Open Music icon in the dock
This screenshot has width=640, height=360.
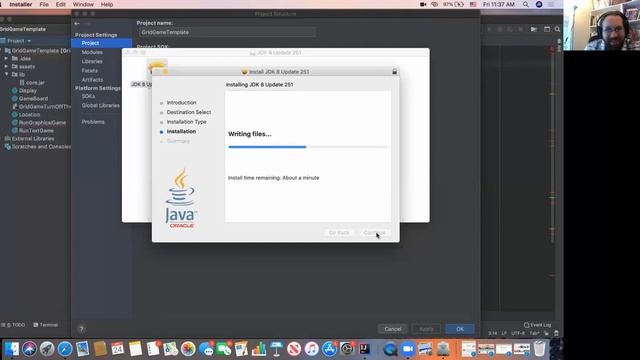point(311,349)
